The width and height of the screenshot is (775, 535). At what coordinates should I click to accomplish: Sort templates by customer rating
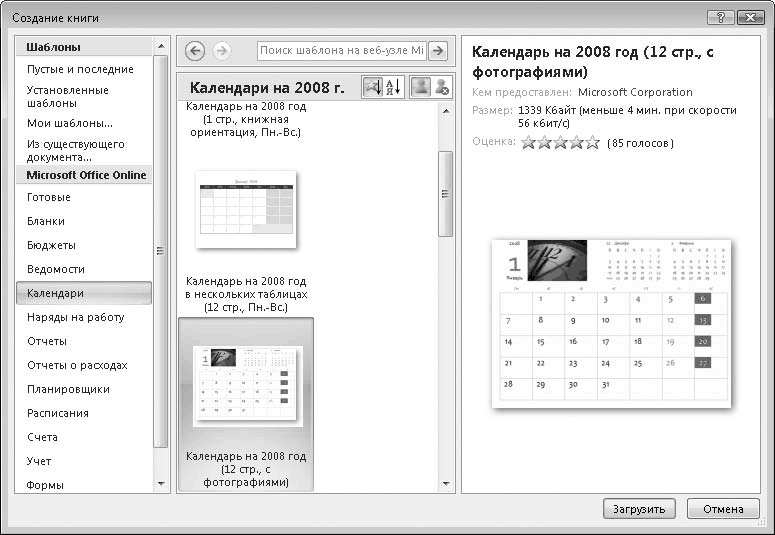(x=372, y=88)
